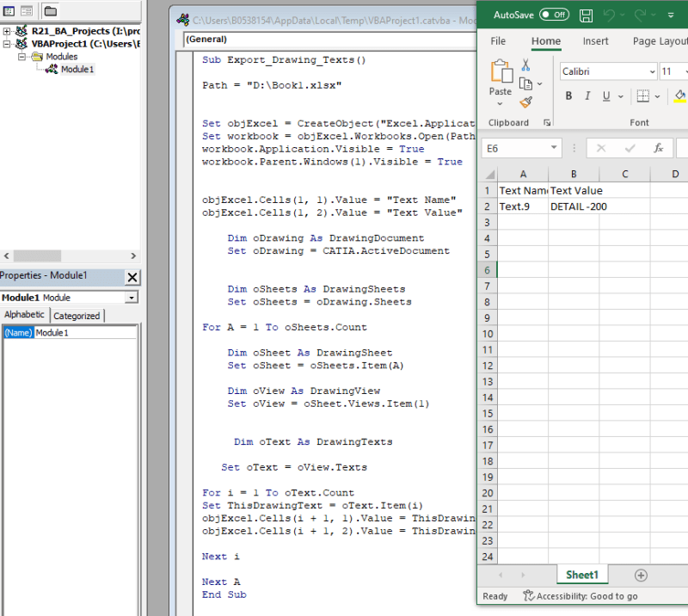
Task: Click the next sheet navigation arrow
Action: [523, 575]
